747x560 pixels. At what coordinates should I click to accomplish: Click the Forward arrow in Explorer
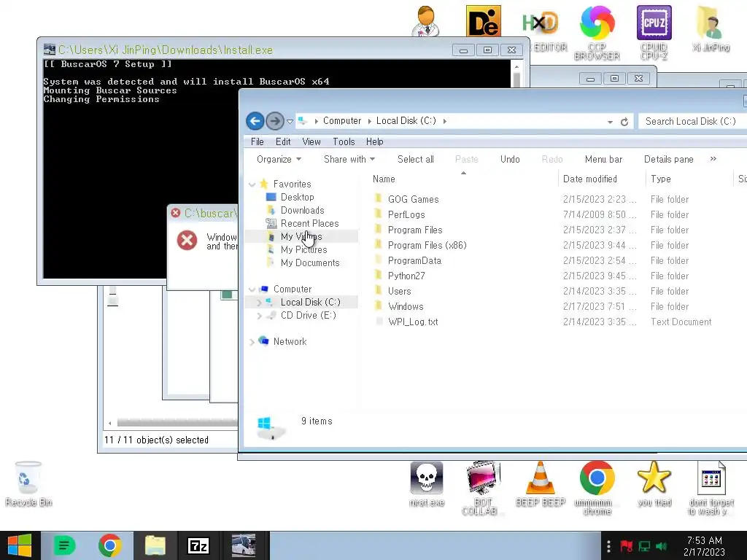275,121
